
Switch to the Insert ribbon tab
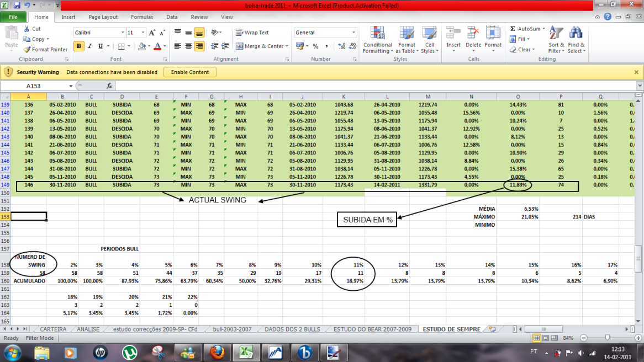68,17
